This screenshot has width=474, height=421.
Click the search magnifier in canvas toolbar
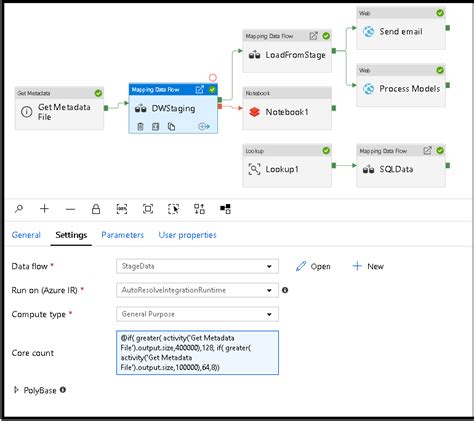pyautogui.click(x=19, y=209)
